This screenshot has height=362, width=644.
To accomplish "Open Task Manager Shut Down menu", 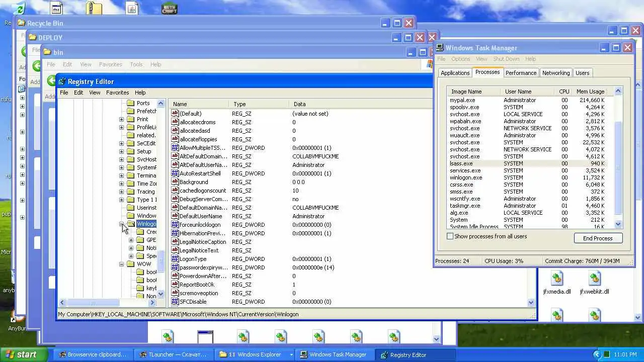I will click(506, 59).
